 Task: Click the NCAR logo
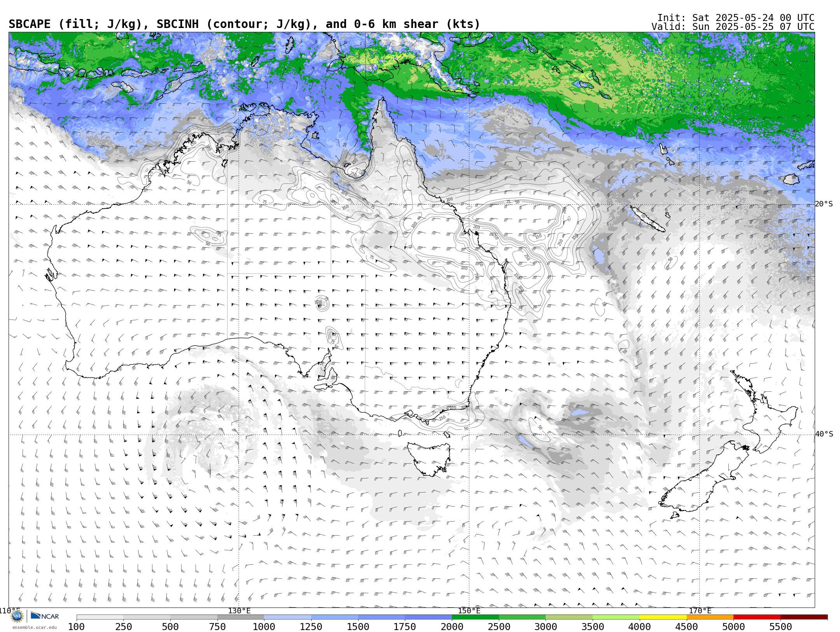(x=45, y=616)
